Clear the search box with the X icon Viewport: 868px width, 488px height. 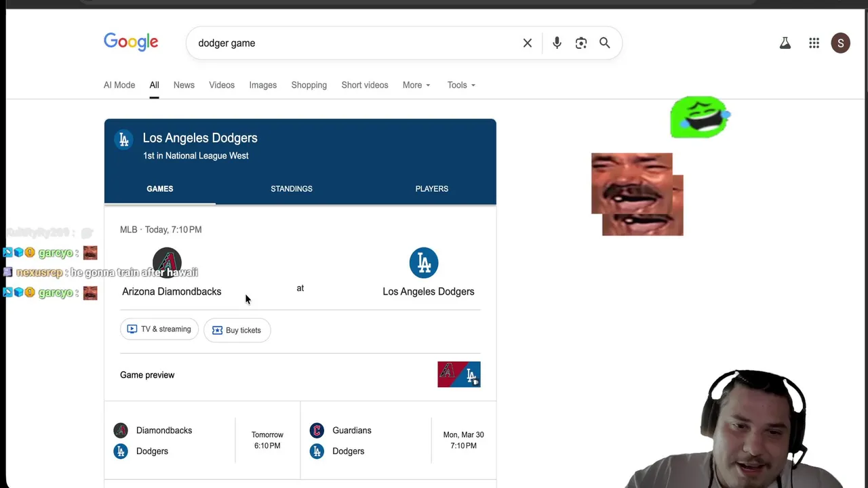(528, 43)
